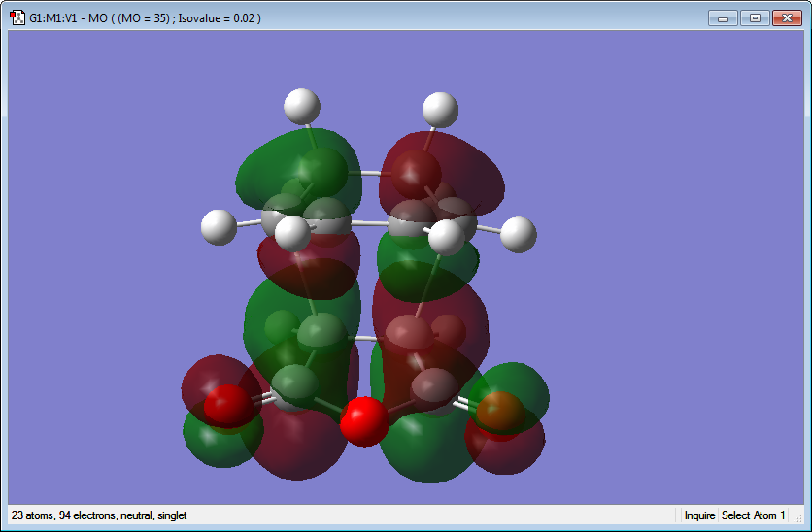Click the window title showing Isovalue = 0.02
Image resolution: width=812 pixels, height=532 pixels.
point(145,18)
